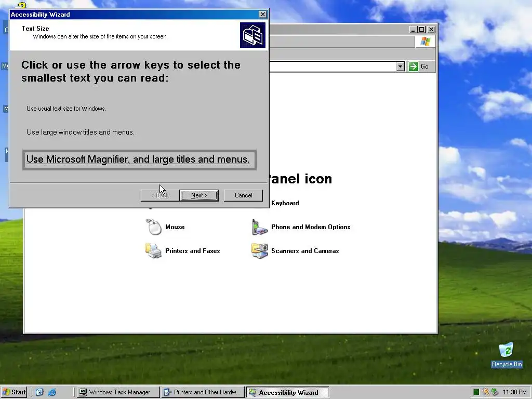Click the green Go arrow button
Viewport: 532px width, 399px height.
click(413, 66)
